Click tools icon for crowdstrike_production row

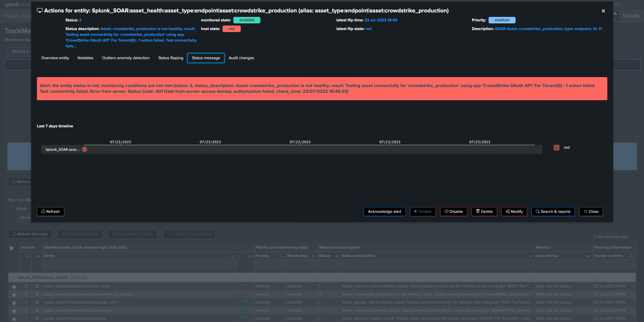coord(37,294)
